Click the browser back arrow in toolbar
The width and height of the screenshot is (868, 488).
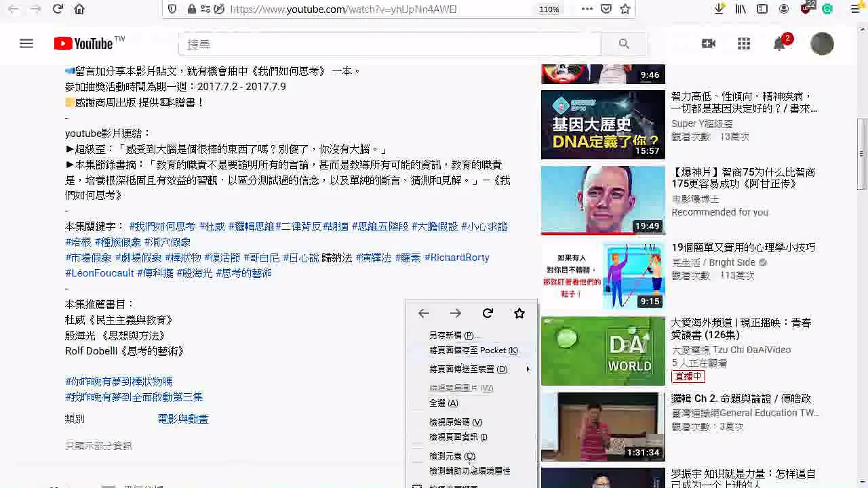(14, 9)
